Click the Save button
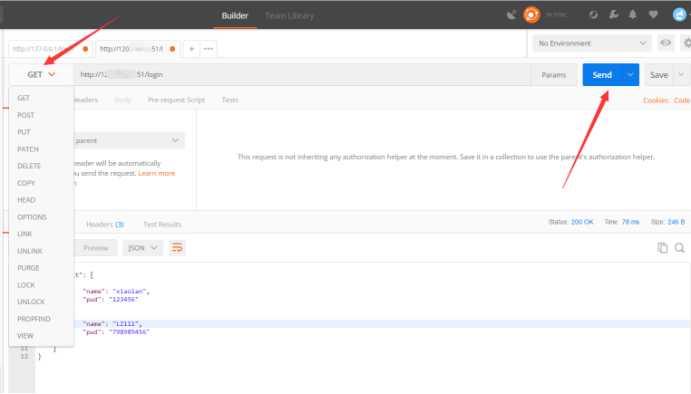 (x=659, y=75)
